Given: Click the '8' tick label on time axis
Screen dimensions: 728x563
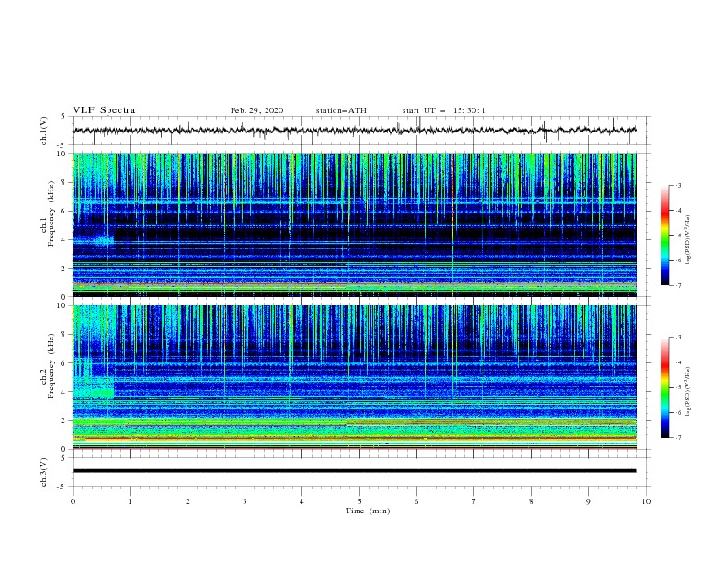Looking at the screenshot, I should click(531, 501).
